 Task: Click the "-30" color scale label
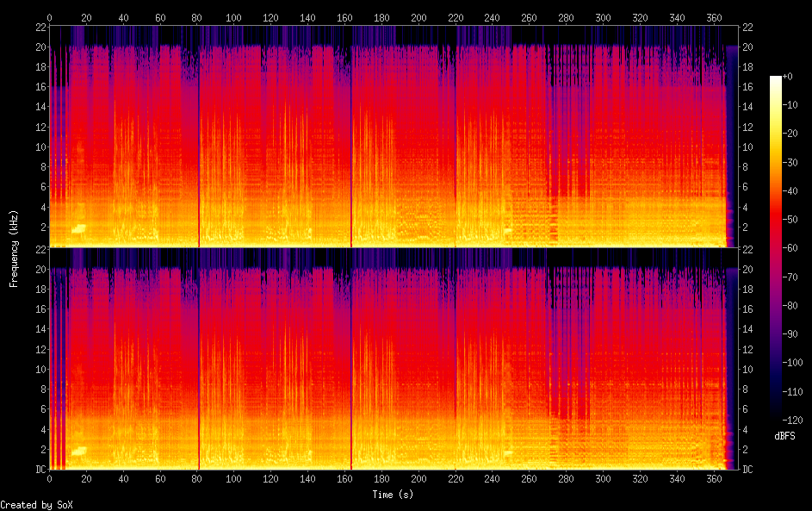pyautogui.click(x=790, y=162)
